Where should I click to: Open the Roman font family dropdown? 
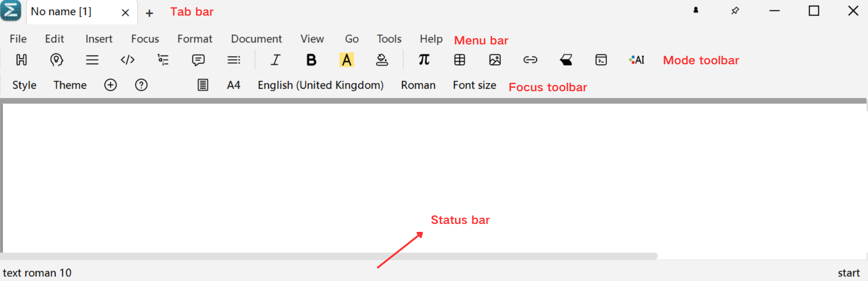click(418, 85)
